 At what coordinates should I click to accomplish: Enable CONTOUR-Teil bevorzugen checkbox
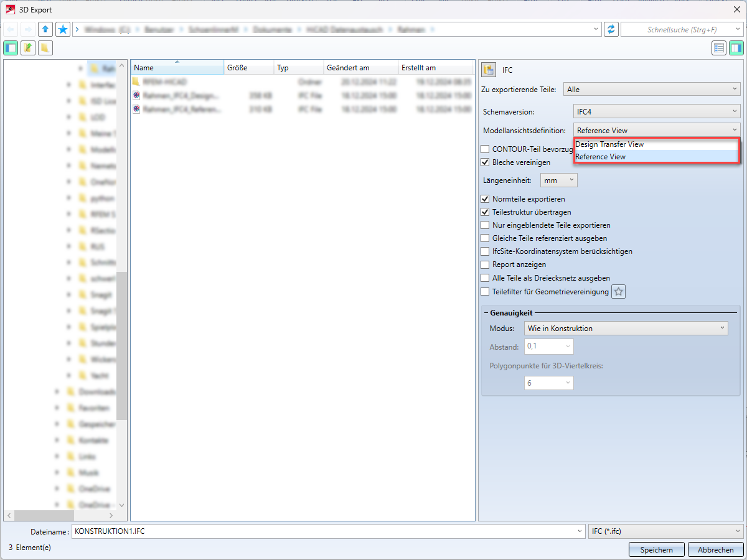(x=484, y=149)
